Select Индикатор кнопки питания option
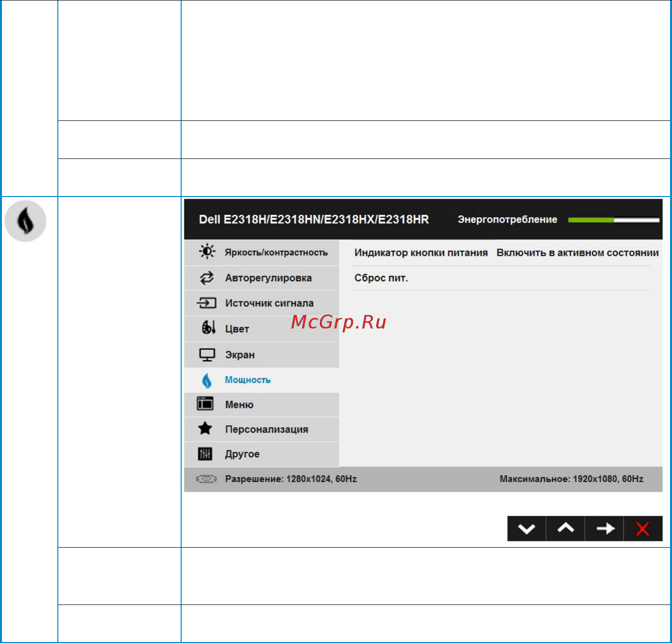Screen dimensions: 672x643 click(421, 253)
